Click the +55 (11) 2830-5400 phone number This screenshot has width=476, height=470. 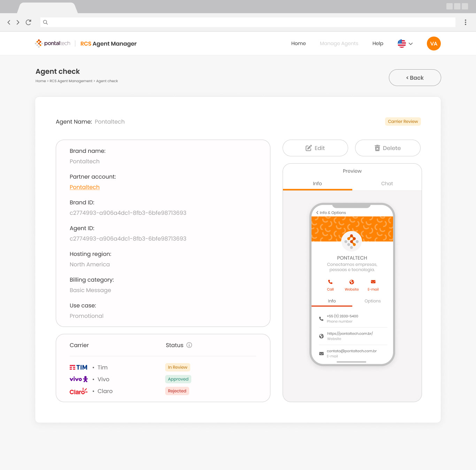(343, 316)
